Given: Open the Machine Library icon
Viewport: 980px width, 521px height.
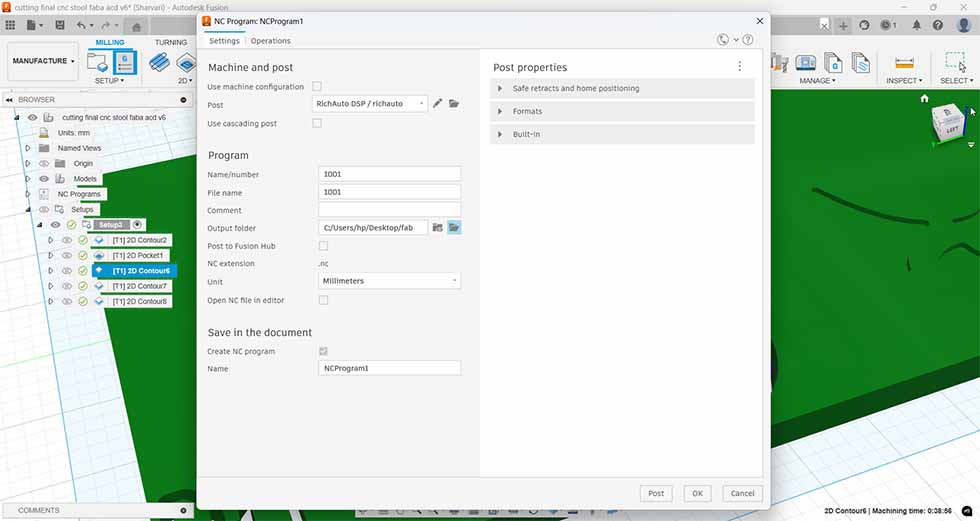Looking at the screenshot, I should [806, 62].
